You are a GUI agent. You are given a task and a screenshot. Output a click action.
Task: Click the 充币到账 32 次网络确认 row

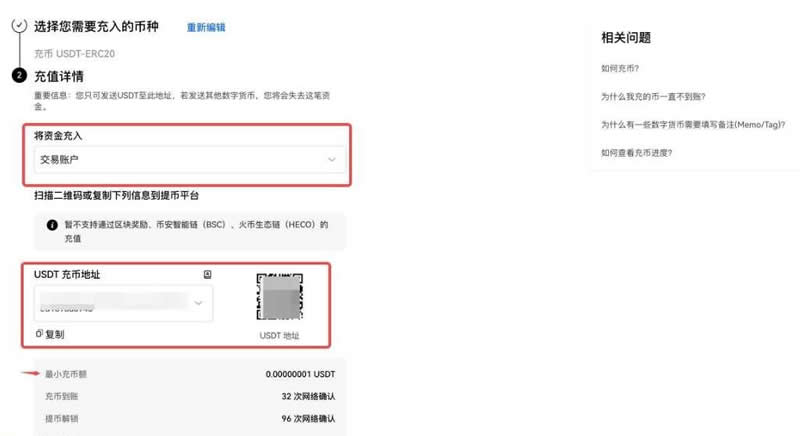coord(189,396)
